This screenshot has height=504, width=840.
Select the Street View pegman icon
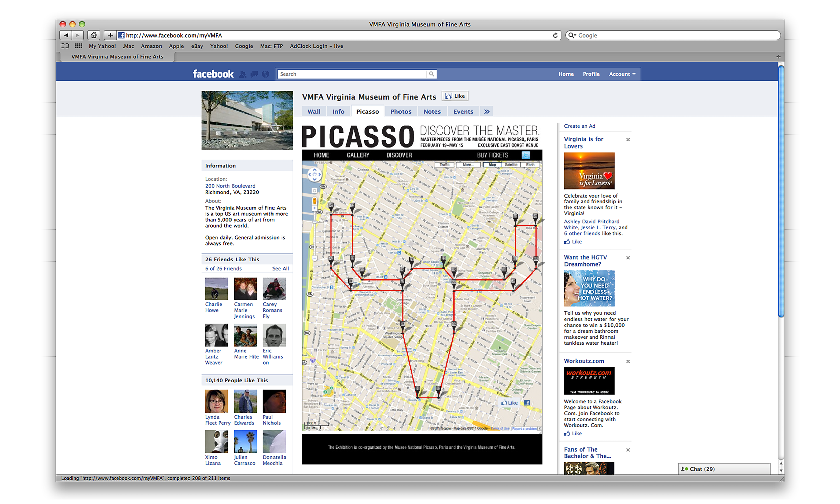pos(314,201)
